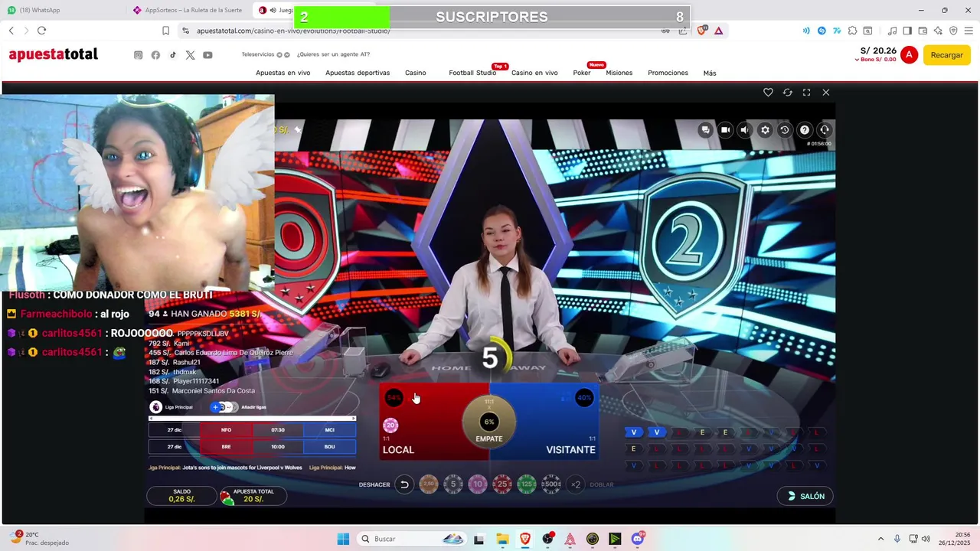Select the 5 value chip

point(453,484)
